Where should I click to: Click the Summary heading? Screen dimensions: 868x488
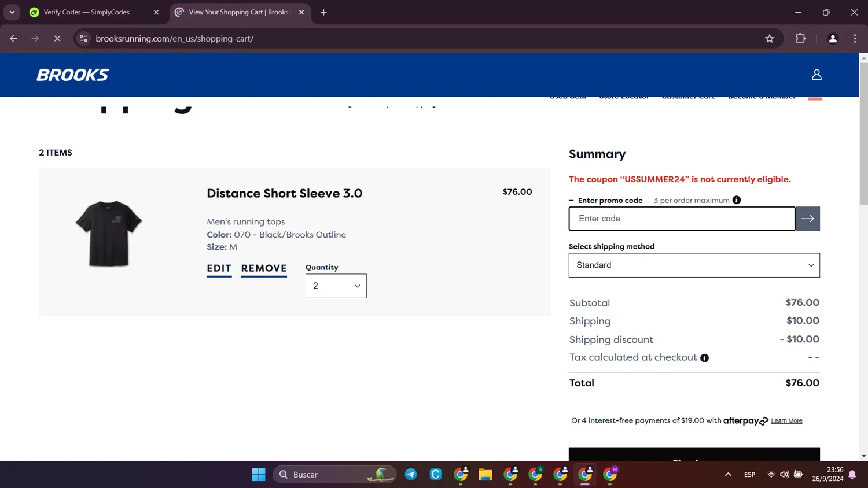pyautogui.click(x=597, y=154)
